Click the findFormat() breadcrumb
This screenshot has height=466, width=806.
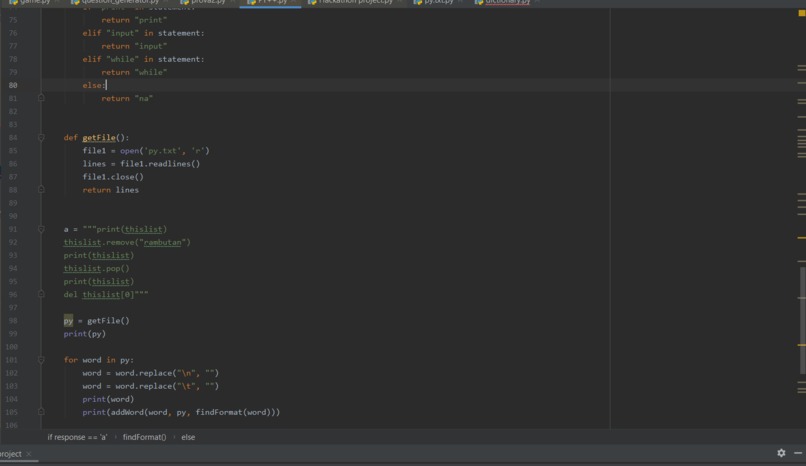pos(144,437)
